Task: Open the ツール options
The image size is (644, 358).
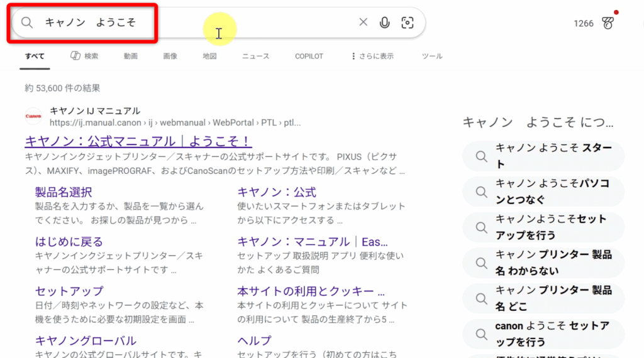Action: 431,56
